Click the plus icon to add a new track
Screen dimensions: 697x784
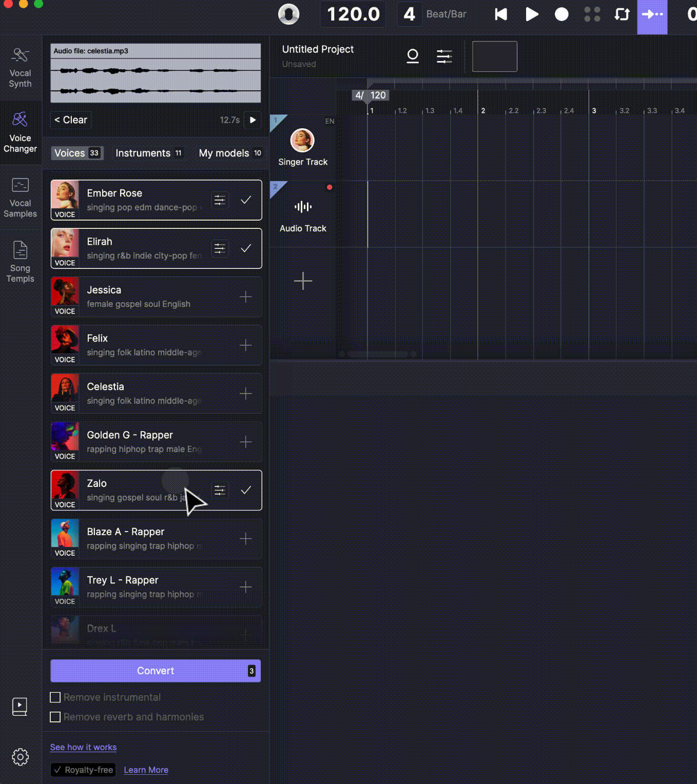303,281
